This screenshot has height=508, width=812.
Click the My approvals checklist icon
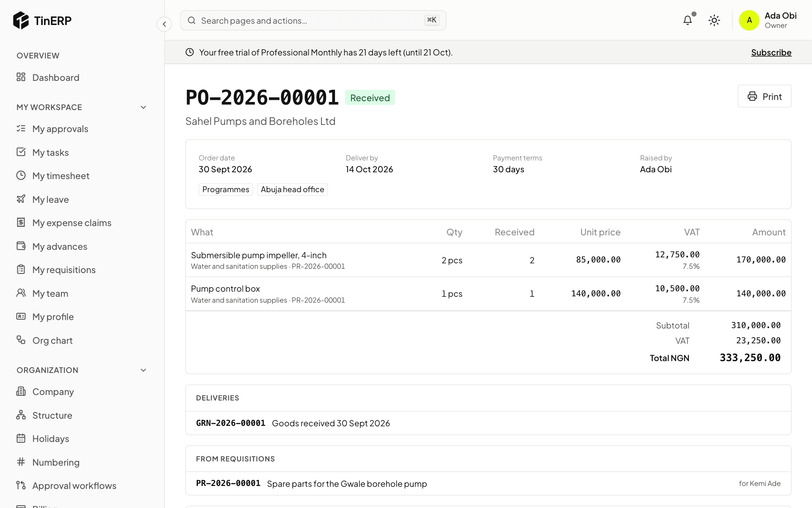(x=21, y=128)
